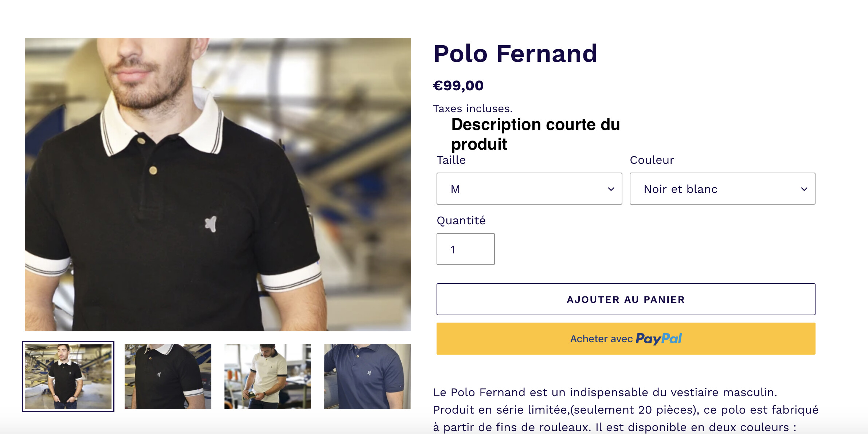Click the €99,00 price text
The image size is (868, 434).
tap(458, 86)
